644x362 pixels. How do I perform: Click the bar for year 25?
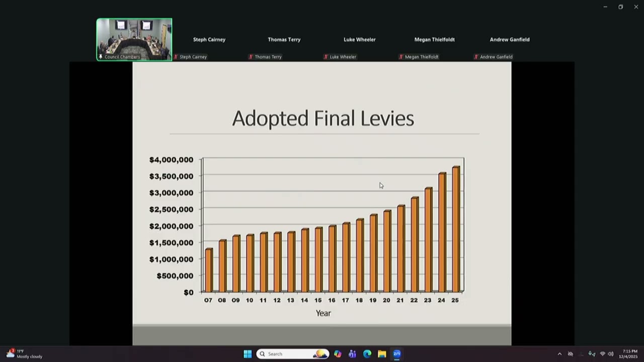coord(456,229)
